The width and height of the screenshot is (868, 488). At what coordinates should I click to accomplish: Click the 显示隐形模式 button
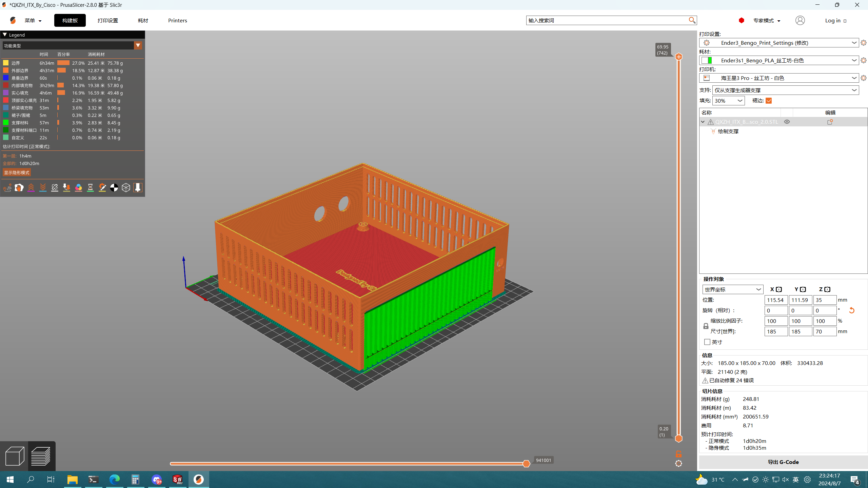[17, 172]
